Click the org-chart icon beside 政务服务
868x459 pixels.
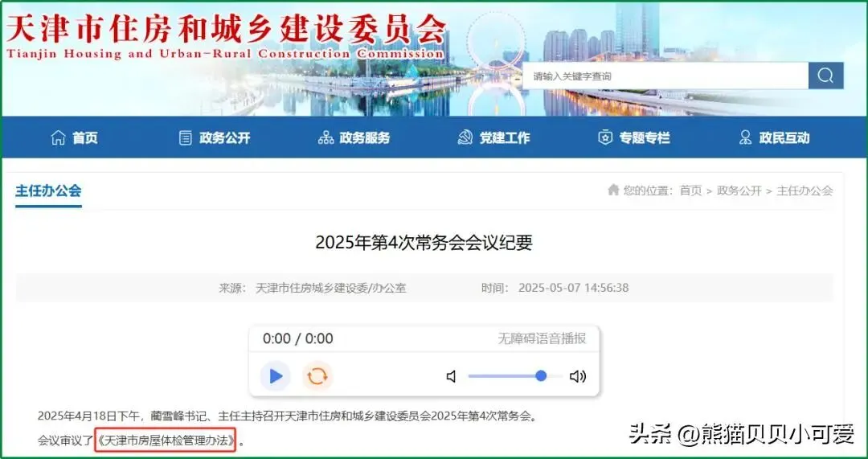(x=325, y=138)
